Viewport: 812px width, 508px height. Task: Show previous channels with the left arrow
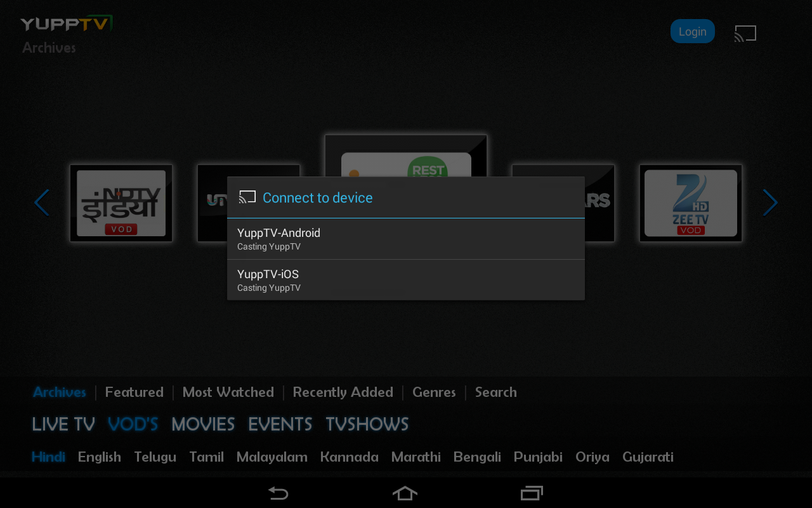[42, 203]
